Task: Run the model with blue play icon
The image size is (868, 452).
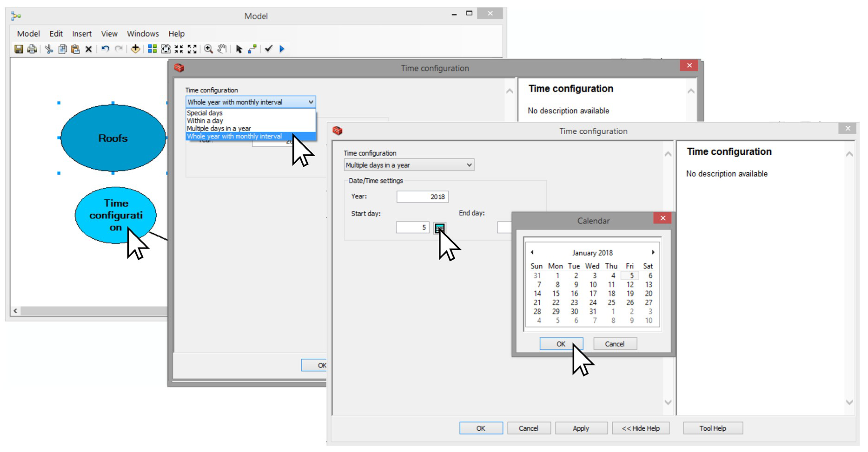Action: click(282, 49)
